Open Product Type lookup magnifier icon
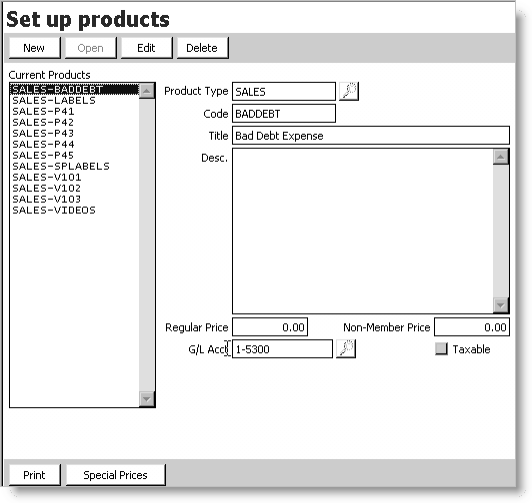 pos(349,91)
